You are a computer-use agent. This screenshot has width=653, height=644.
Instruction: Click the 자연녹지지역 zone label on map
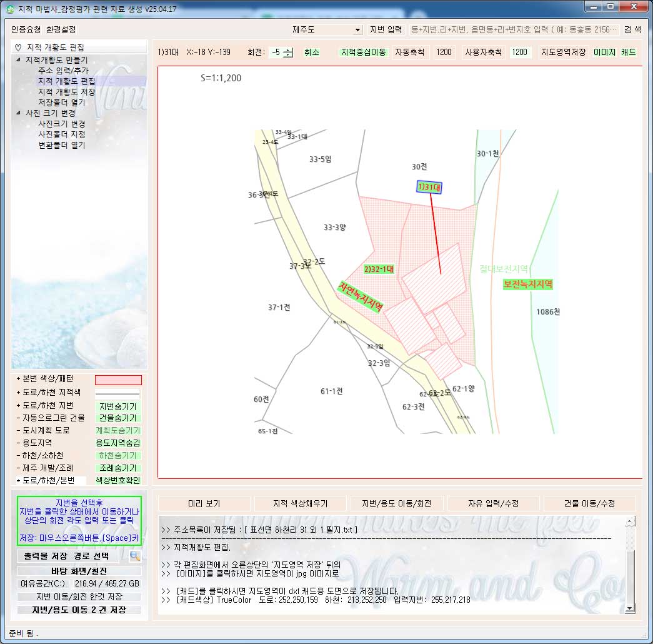pos(361,296)
